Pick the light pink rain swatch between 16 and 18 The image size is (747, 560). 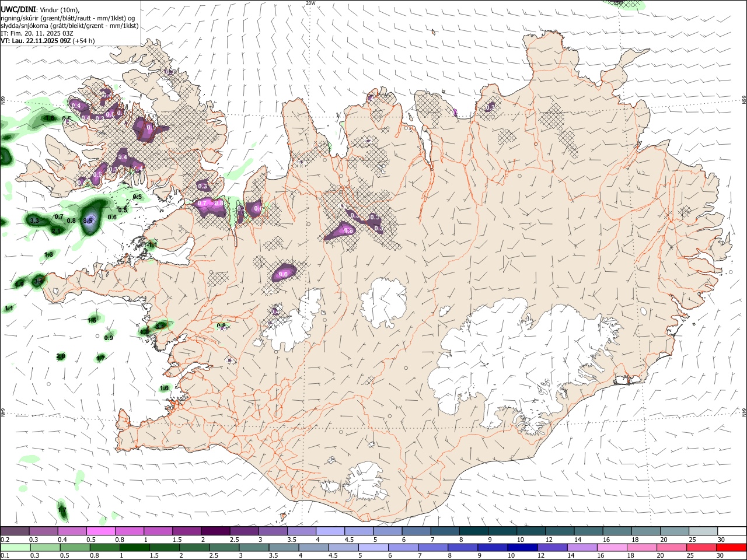tap(611, 548)
